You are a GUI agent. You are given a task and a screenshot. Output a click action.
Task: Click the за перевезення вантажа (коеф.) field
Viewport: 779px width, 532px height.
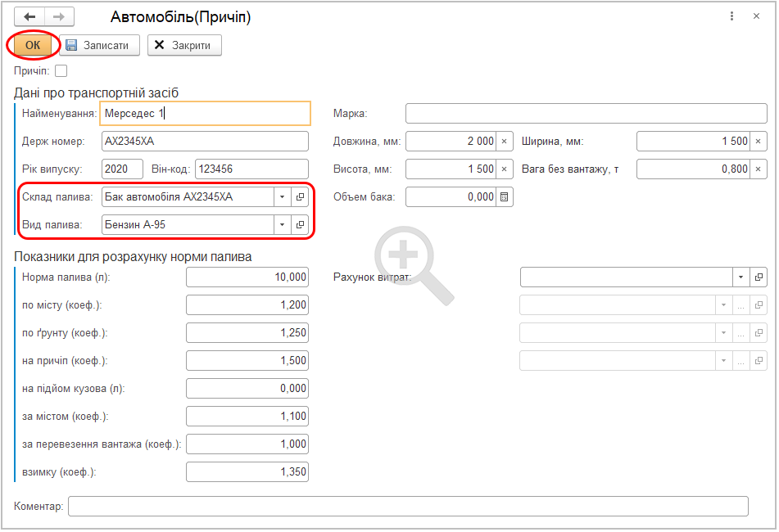(247, 444)
